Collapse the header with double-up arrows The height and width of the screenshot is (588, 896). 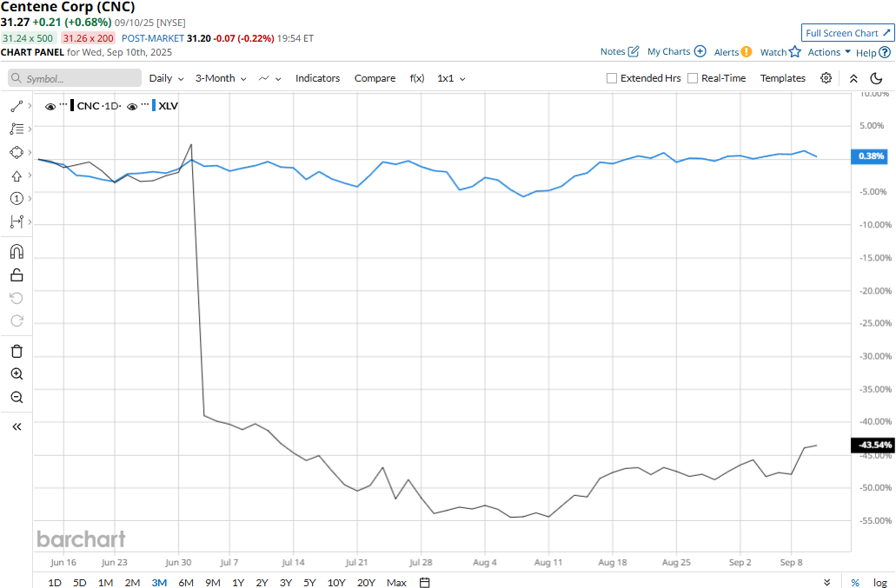[853, 78]
